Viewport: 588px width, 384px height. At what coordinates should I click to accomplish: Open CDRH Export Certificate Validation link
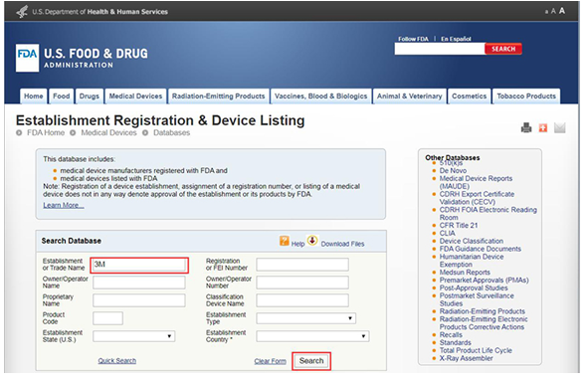[477, 198]
